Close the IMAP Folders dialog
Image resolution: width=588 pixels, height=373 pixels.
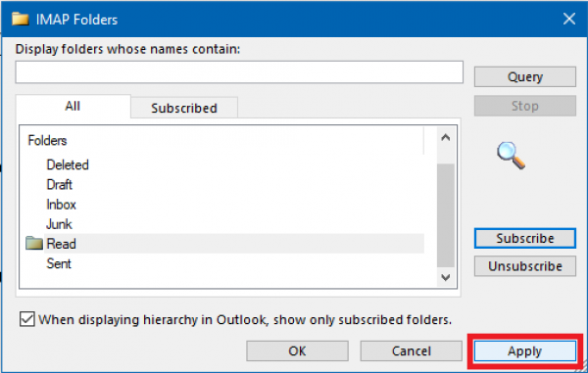click(568, 19)
